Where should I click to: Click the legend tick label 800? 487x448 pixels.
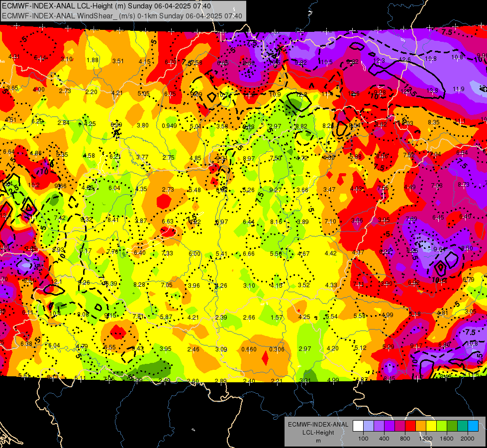pos(405,439)
